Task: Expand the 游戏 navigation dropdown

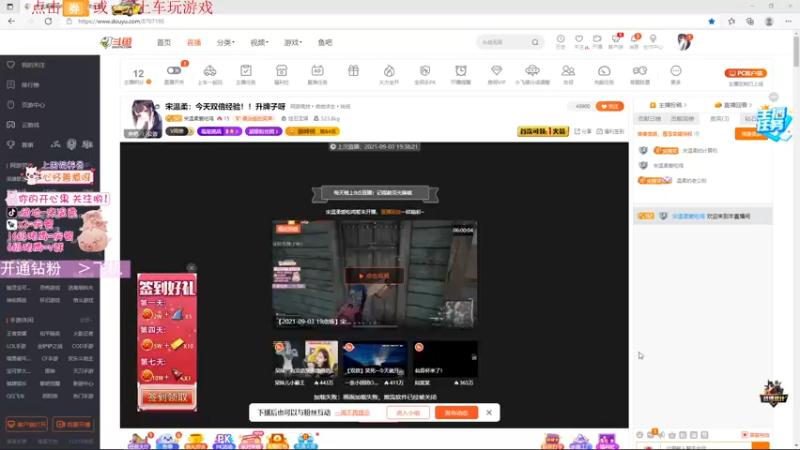Action: click(x=293, y=42)
